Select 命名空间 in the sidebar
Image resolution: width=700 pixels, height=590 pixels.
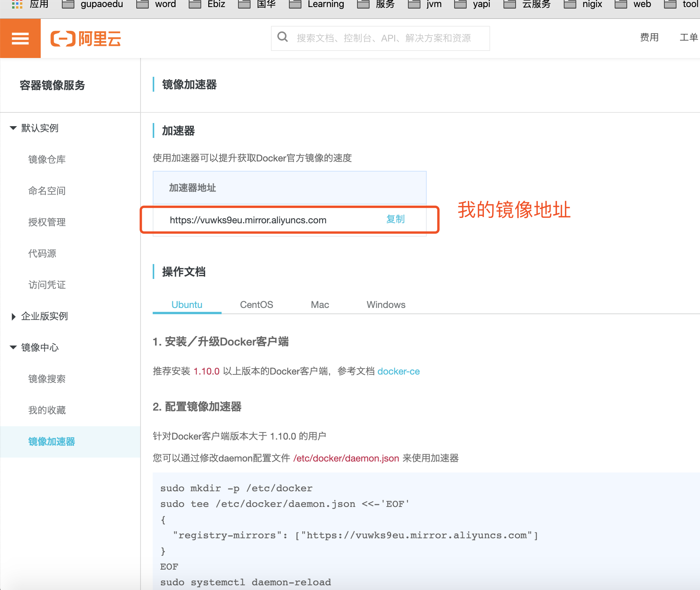pyautogui.click(x=47, y=191)
